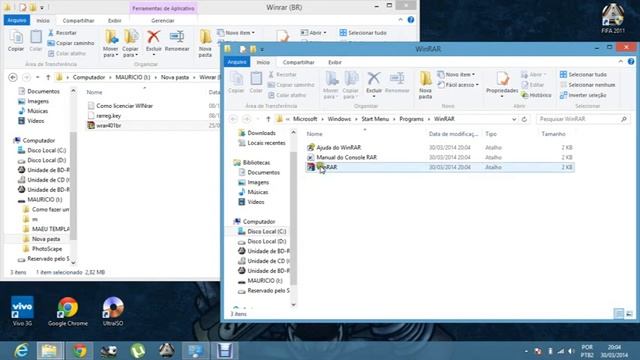This screenshot has height=360, width=640.
Task: Refresh the WinRAR folder view
Action: (x=524, y=119)
